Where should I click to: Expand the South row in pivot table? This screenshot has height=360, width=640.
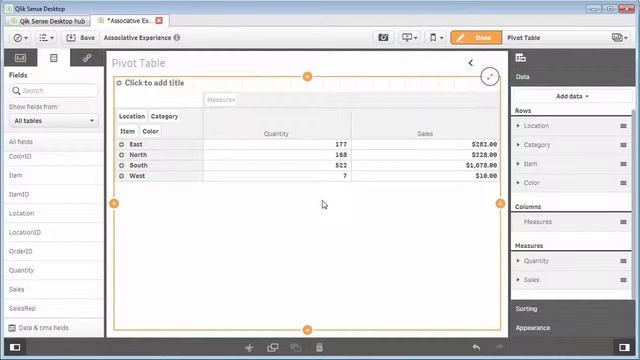(x=121, y=166)
